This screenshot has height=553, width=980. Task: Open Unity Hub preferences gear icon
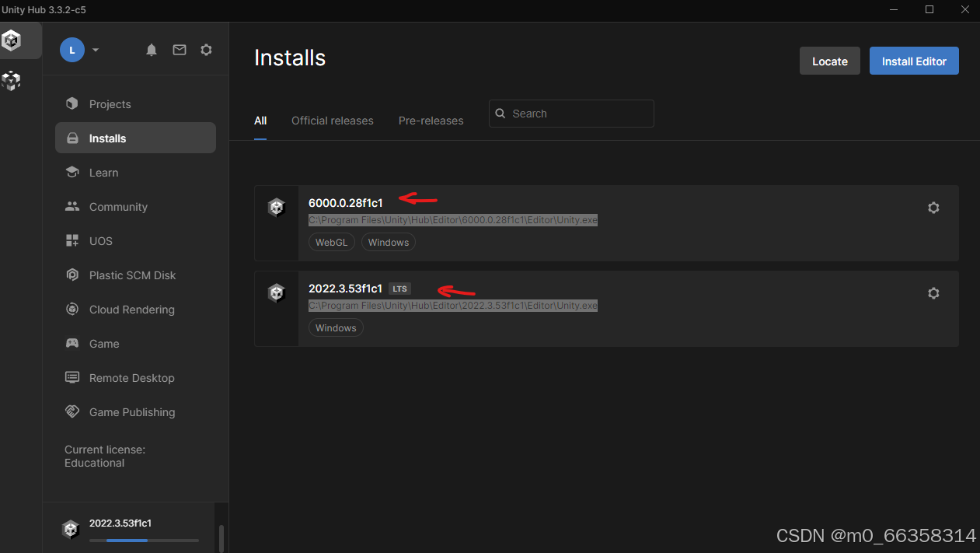(206, 50)
